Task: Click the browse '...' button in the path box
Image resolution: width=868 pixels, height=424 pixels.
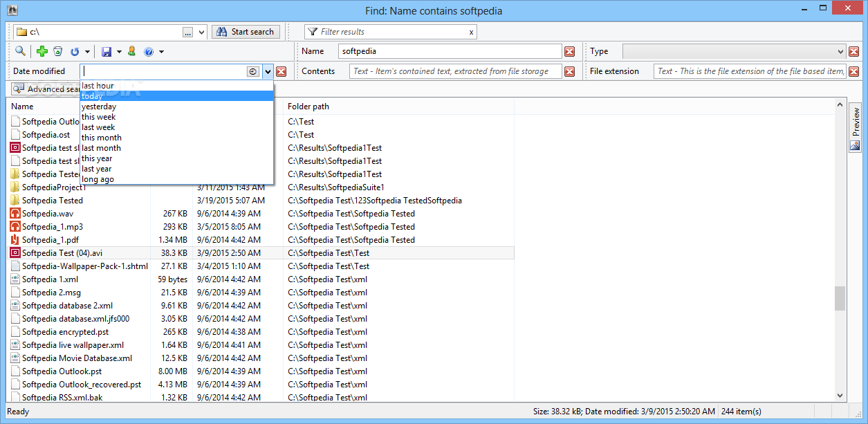Action: 188,32
